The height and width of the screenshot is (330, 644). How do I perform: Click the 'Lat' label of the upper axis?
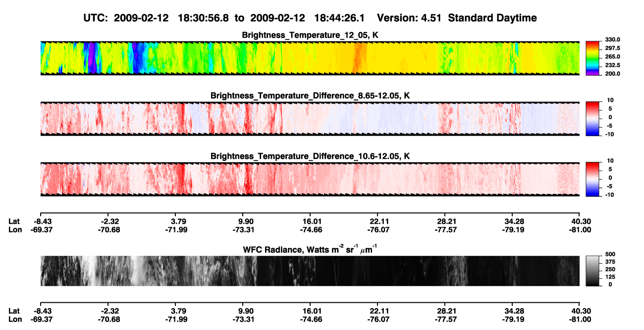pyautogui.click(x=14, y=221)
